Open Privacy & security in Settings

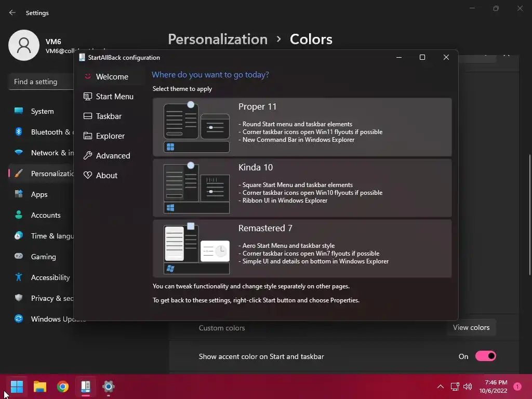coord(42,298)
